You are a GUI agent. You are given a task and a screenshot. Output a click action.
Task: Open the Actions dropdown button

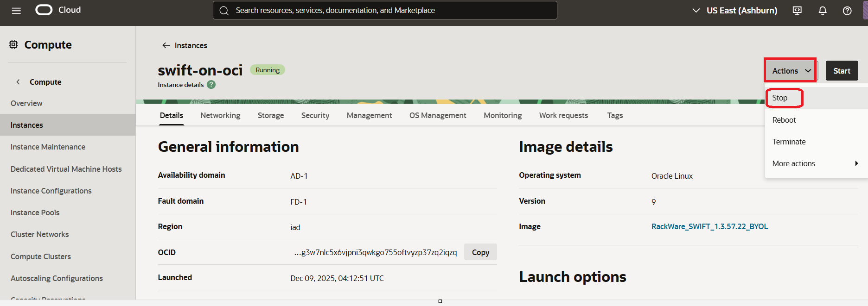791,71
